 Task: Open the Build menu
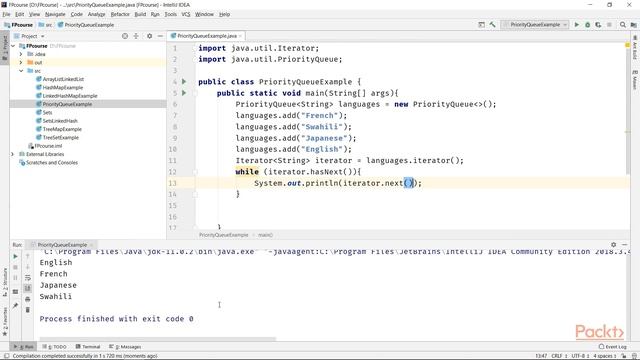tap(140, 14)
